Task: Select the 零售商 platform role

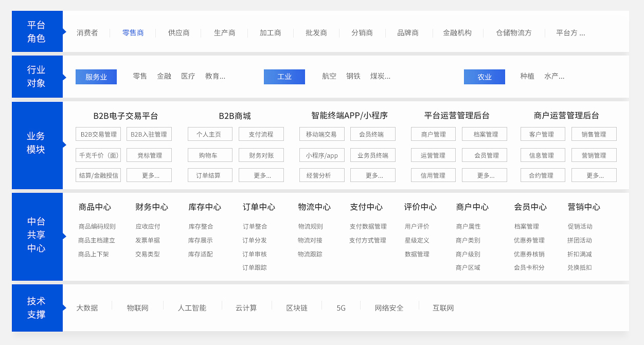Action: click(x=133, y=33)
